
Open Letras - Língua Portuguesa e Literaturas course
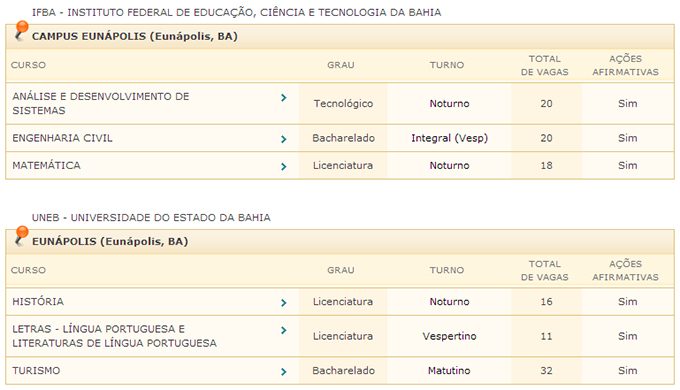pos(114,336)
